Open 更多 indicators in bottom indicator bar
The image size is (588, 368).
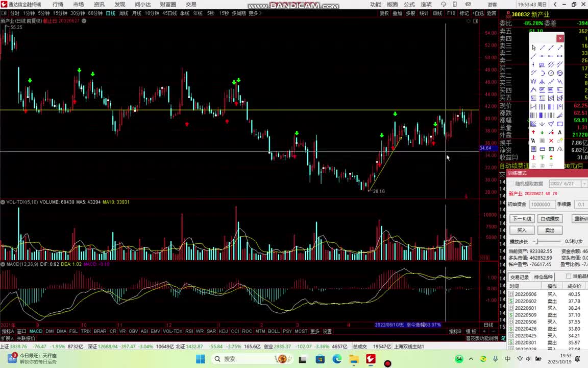click(314, 332)
